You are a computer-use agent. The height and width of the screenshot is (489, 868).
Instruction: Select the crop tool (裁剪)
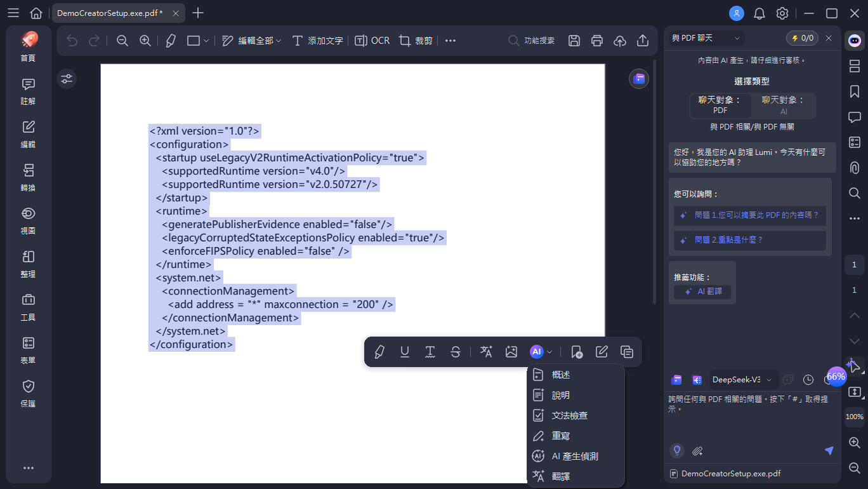(416, 41)
